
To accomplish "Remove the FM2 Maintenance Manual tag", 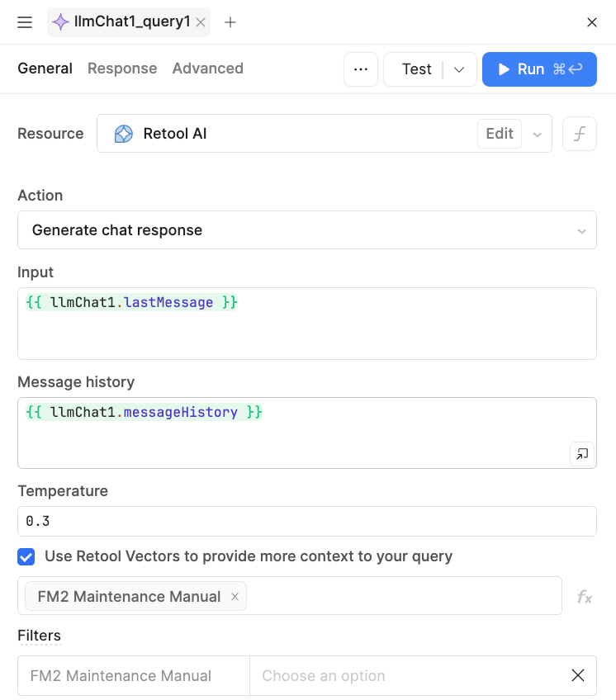I will [235, 596].
